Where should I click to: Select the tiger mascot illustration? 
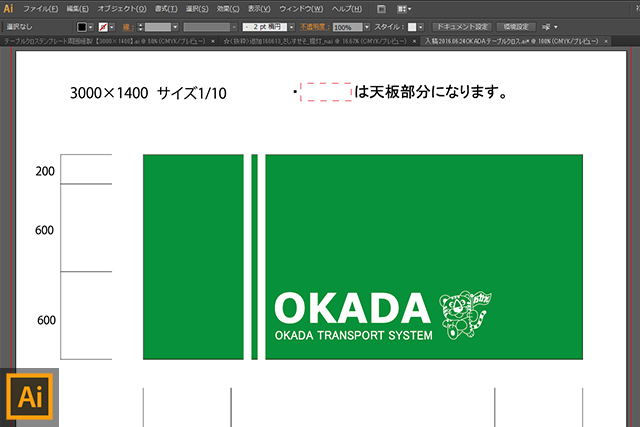tap(465, 315)
